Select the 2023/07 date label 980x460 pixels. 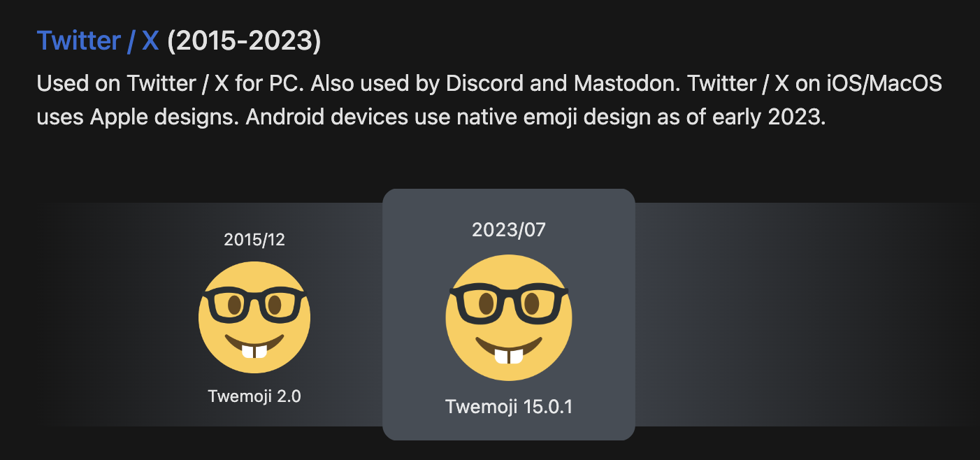click(x=509, y=229)
